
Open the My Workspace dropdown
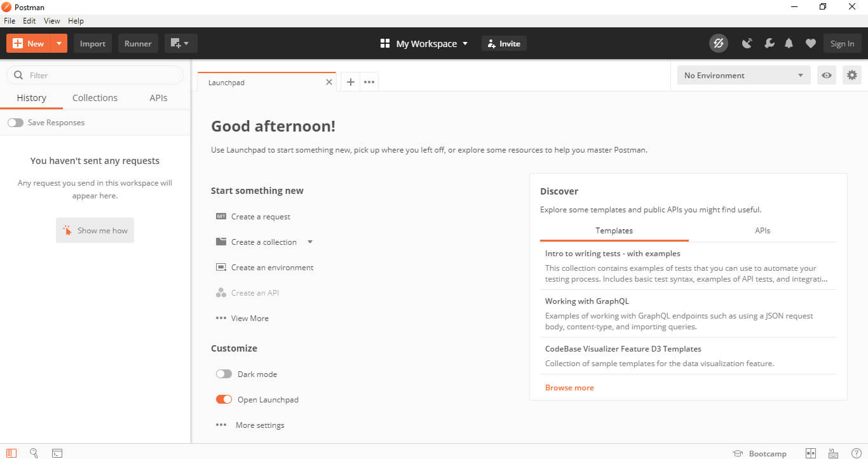426,43
